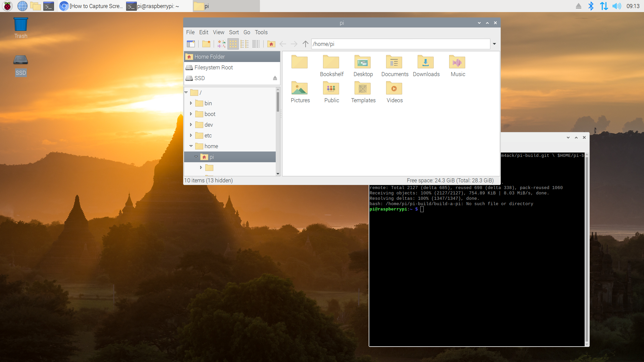Open the Bluetooth tray icon
The image size is (644, 362).
tap(591, 6)
